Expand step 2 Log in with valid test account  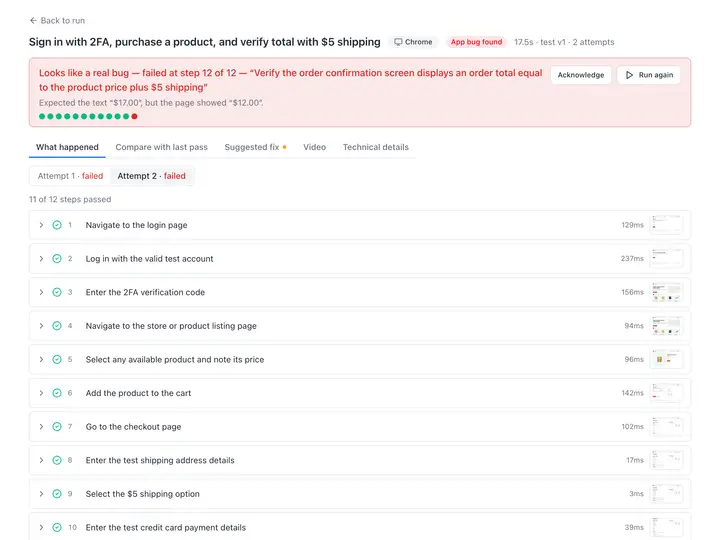point(41,259)
